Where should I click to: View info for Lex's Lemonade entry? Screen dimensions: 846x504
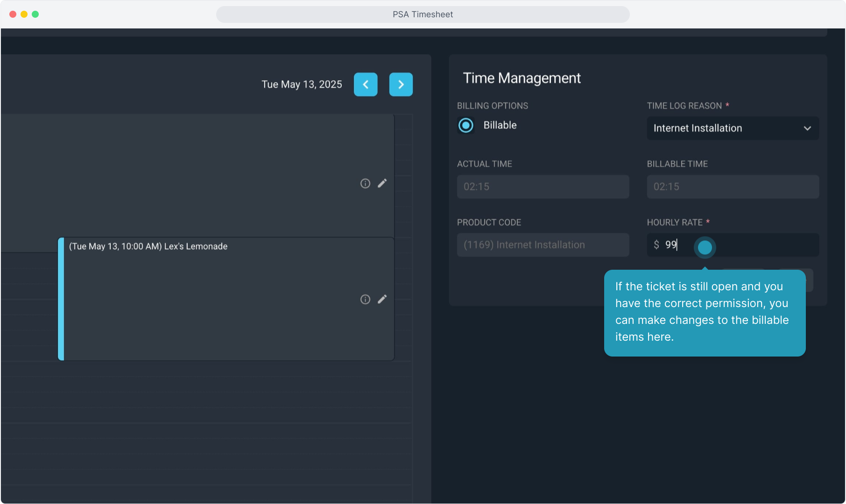point(365,299)
